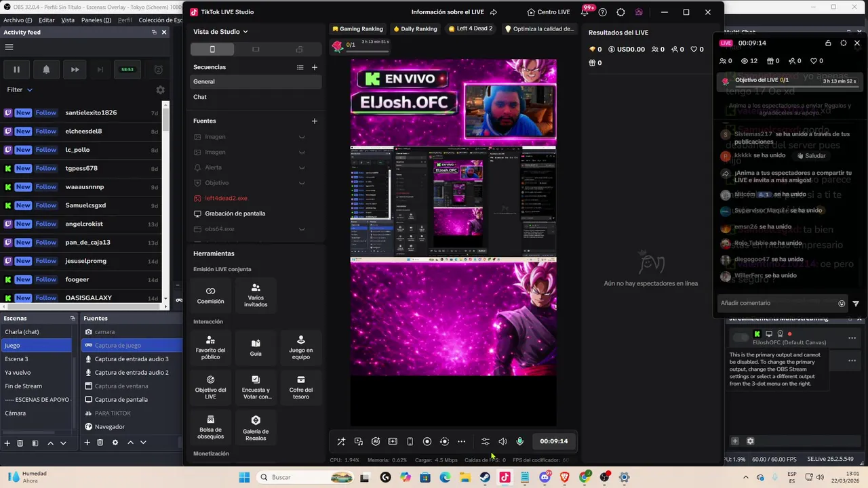This screenshot has height=488, width=868.
Task: Select the portrait phone layout tab
Action: 212,49
